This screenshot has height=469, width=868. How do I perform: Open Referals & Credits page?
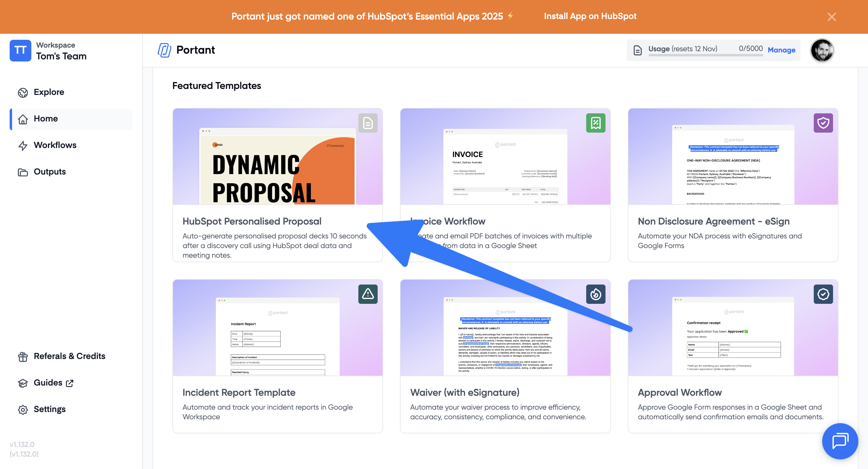point(69,356)
